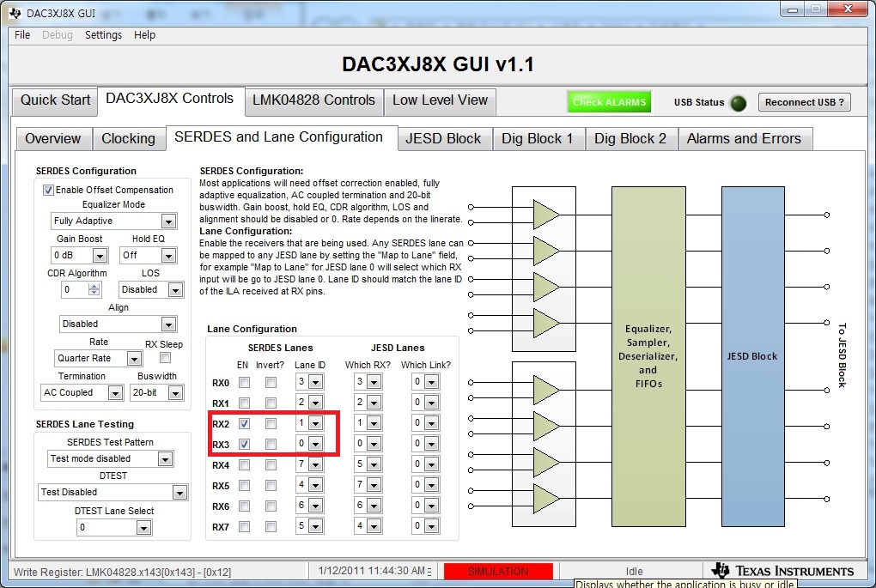This screenshot has height=588, width=876.
Task: Click the Reconnect USB ? button
Action: point(805,103)
